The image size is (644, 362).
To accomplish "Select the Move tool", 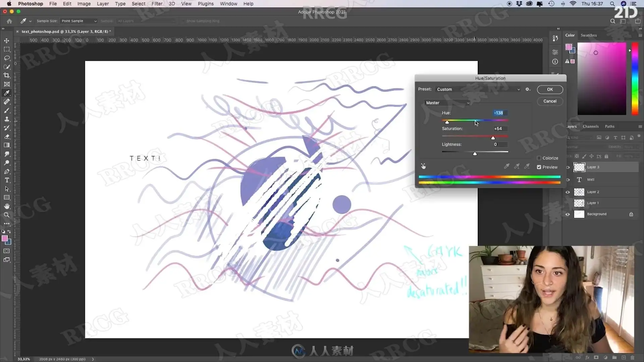I will [7, 41].
